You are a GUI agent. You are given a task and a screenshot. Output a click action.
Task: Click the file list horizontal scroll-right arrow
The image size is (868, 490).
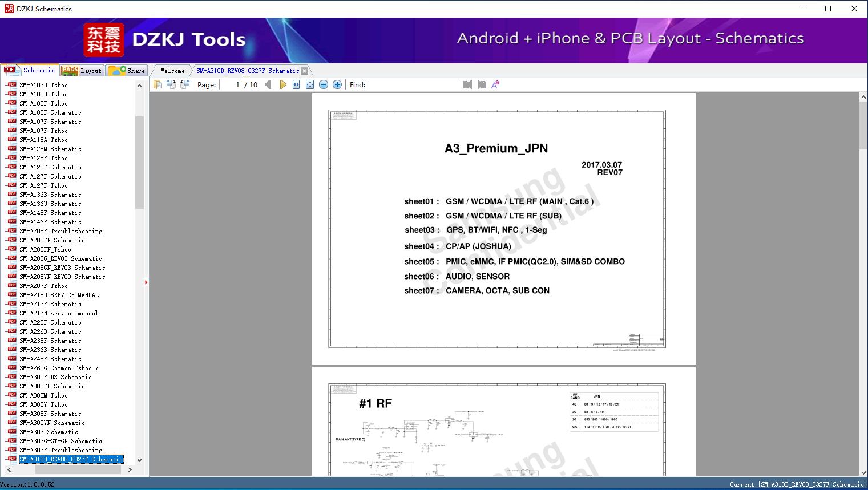(130, 470)
